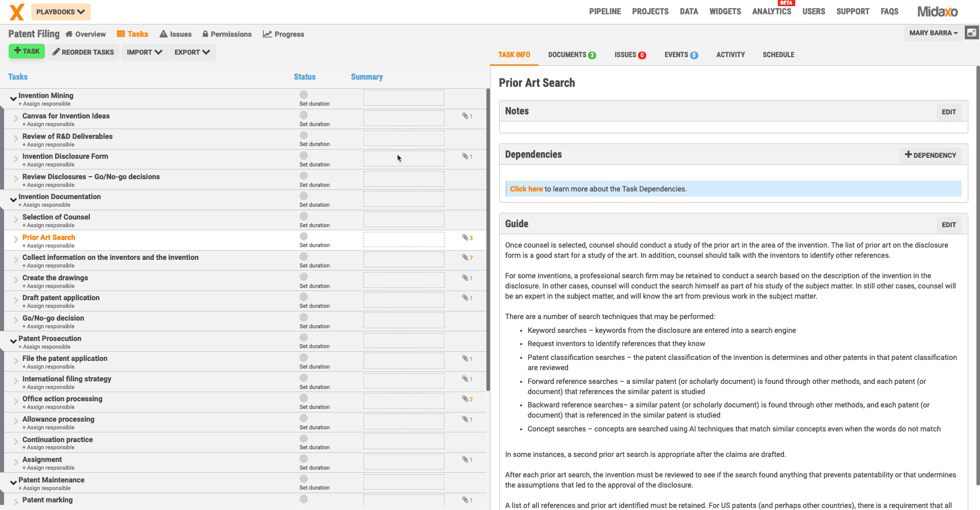
Task: Collapse the Invention Mining group
Action: coord(13,99)
